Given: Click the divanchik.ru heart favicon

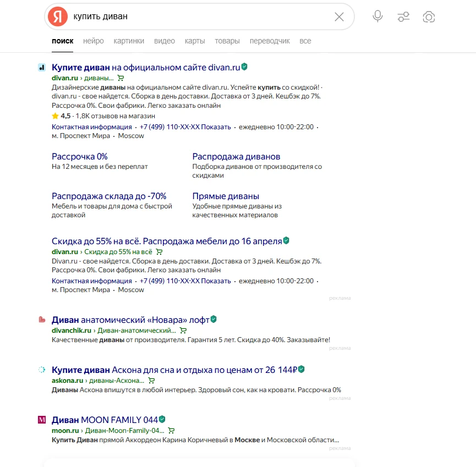Looking at the screenshot, I should 41,320.
